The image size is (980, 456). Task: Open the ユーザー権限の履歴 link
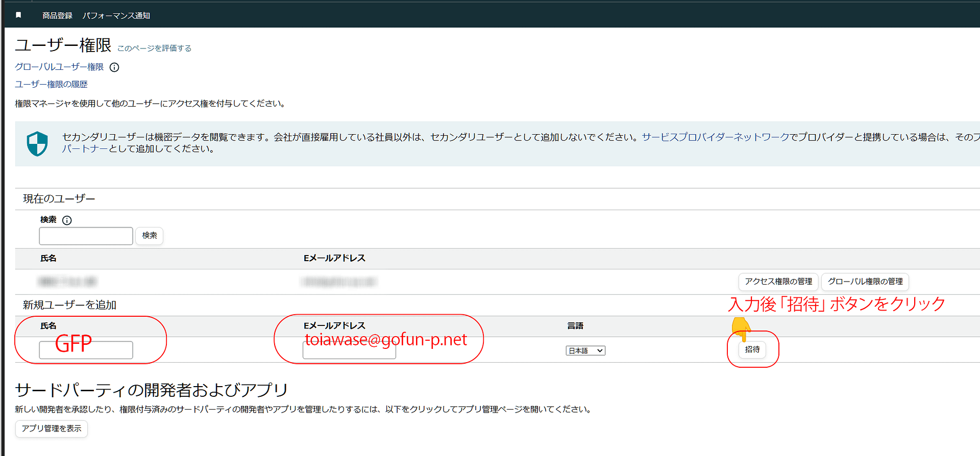(51, 84)
